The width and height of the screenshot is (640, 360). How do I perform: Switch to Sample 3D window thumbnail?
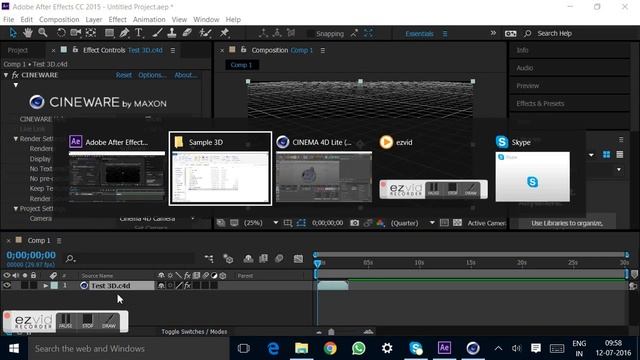220,169
